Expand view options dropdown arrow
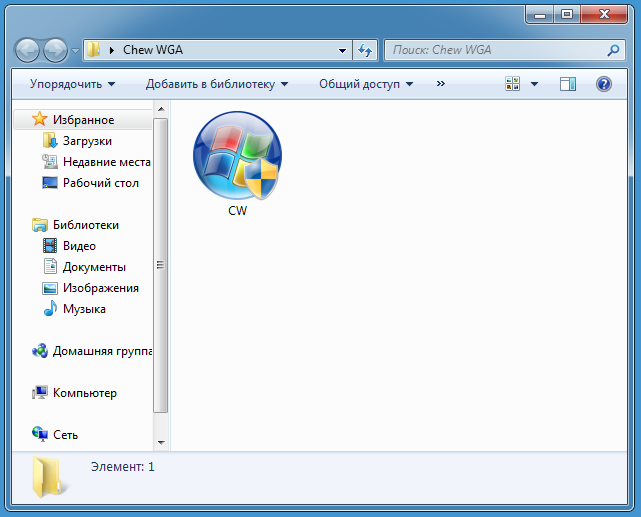The width and height of the screenshot is (641, 517). click(534, 84)
